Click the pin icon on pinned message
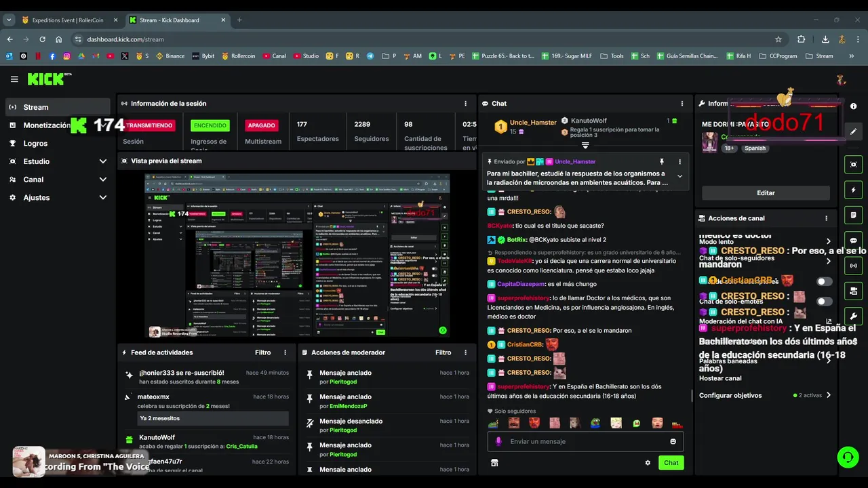 pos(661,162)
